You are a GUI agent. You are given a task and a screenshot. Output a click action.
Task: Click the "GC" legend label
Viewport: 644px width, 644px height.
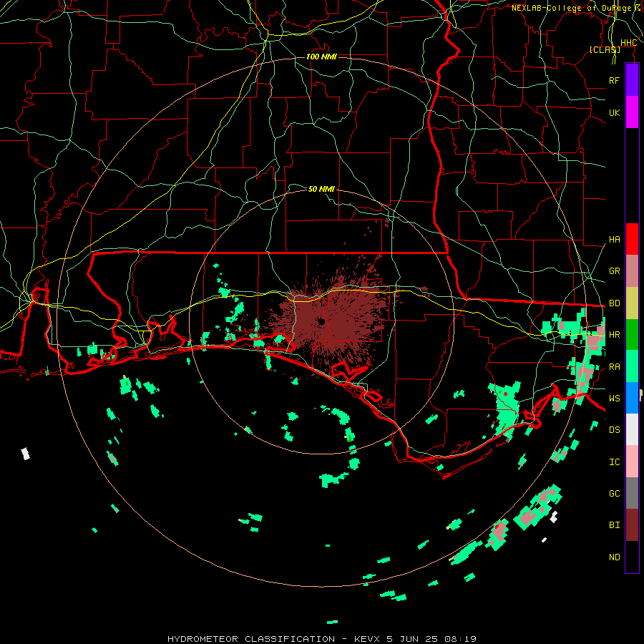(x=615, y=494)
